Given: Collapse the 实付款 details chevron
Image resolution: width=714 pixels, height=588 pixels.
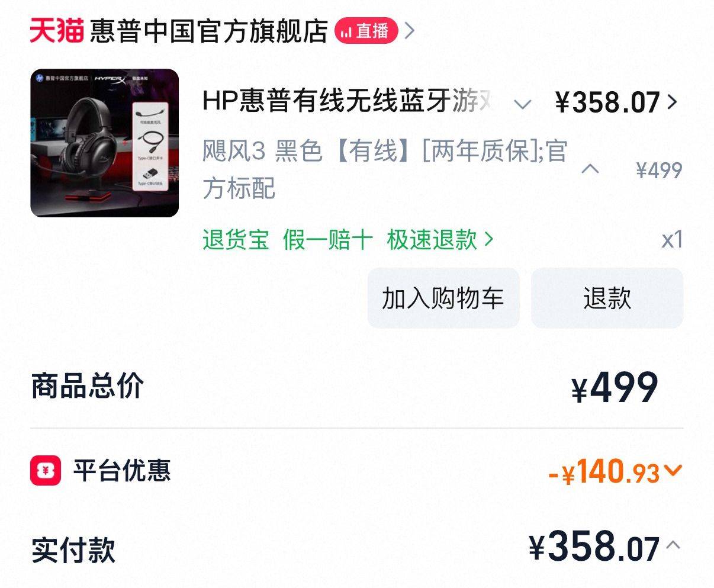Looking at the screenshot, I should (673, 545).
